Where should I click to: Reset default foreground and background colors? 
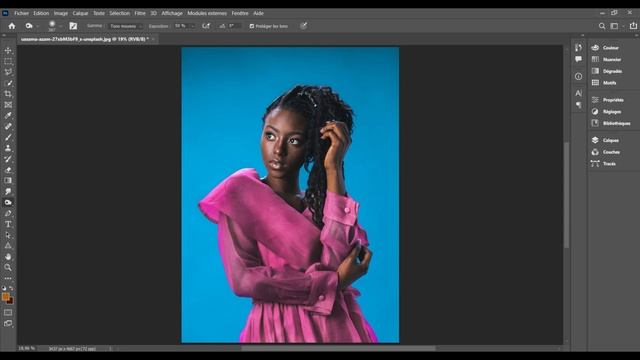click(4, 288)
